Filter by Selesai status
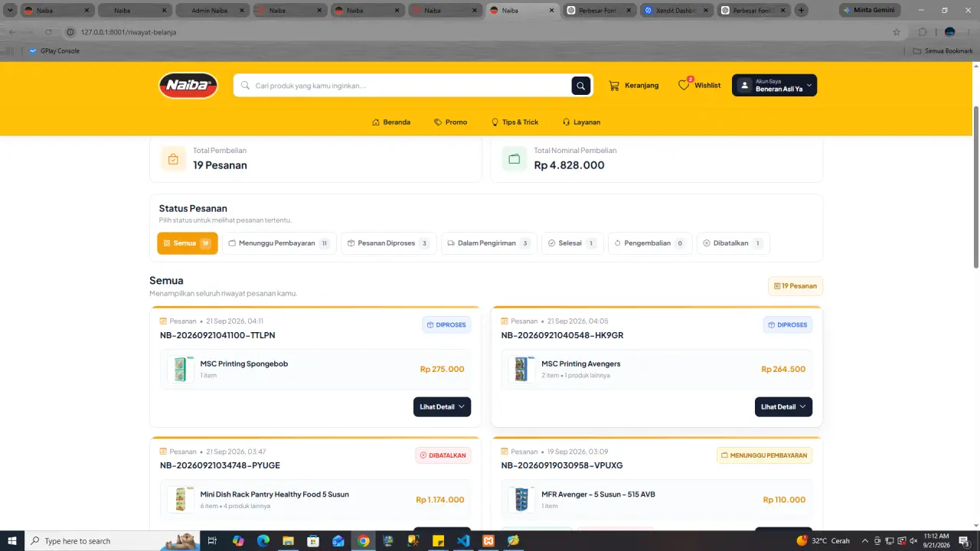 [x=573, y=243]
